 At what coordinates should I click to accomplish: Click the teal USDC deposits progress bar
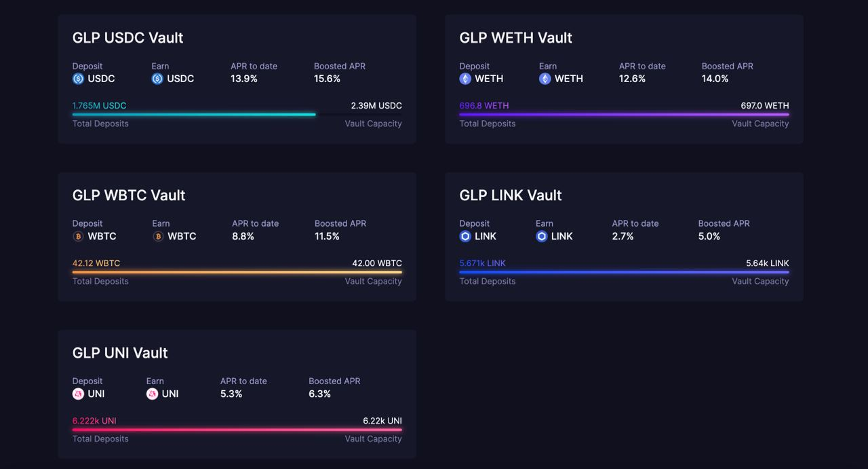pos(194,115)
